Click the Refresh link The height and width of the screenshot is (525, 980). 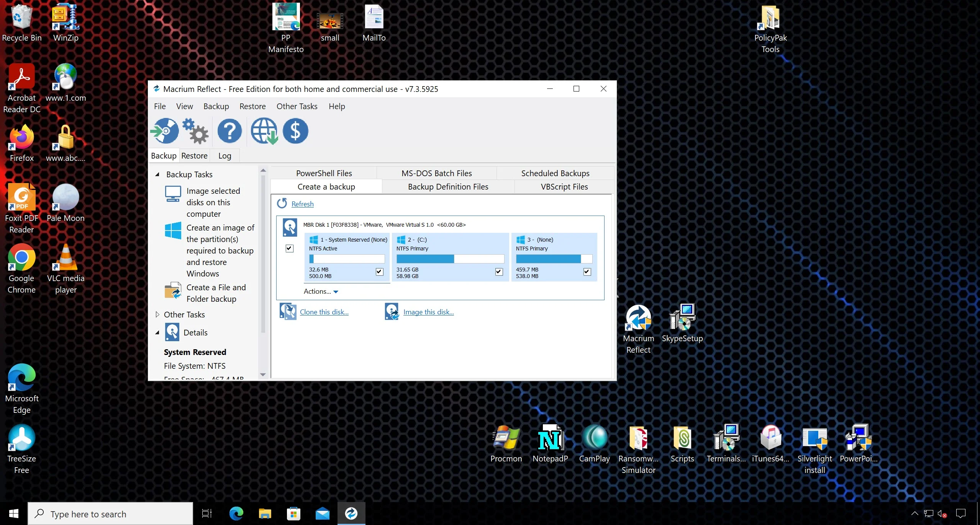[302, 204]
